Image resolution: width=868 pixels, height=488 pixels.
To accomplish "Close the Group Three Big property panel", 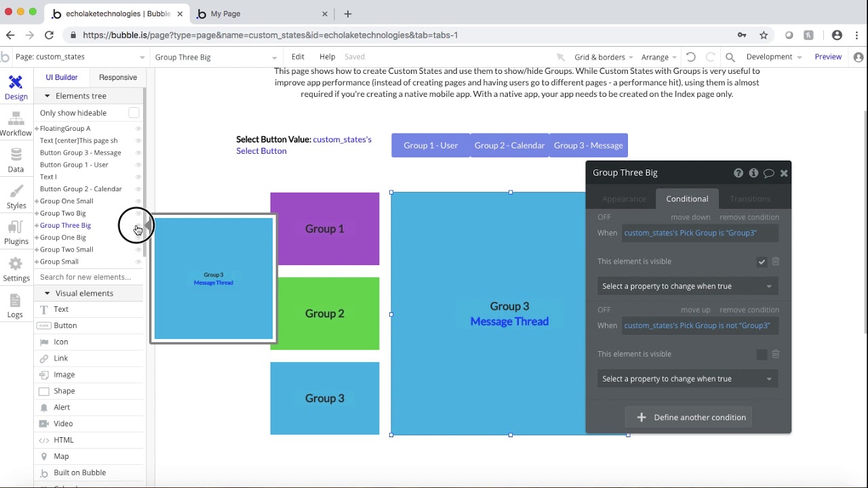I will tap(784, 173).
